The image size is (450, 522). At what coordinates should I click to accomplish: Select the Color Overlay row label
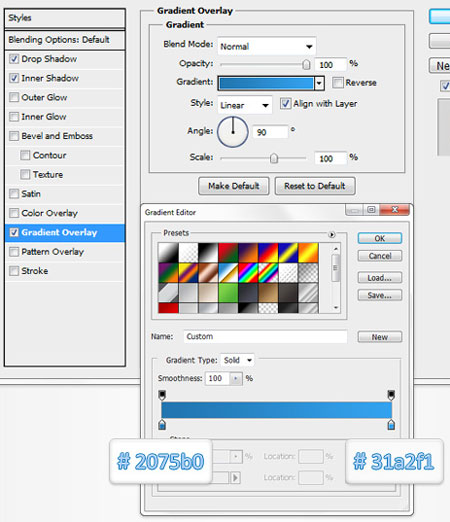49,213
